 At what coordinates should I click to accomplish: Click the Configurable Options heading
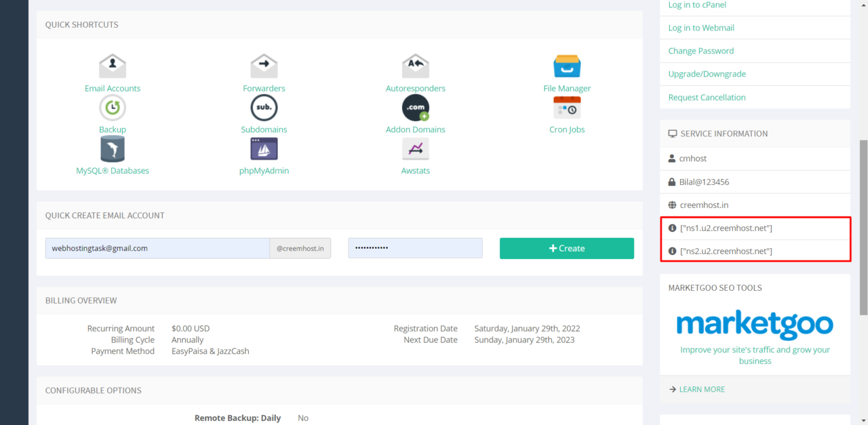(93, 390)
